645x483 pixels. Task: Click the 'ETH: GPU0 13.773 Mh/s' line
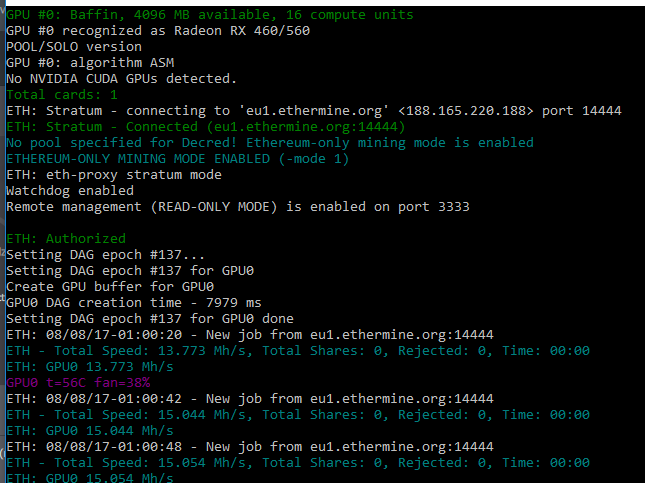click(x=90, y=368)
